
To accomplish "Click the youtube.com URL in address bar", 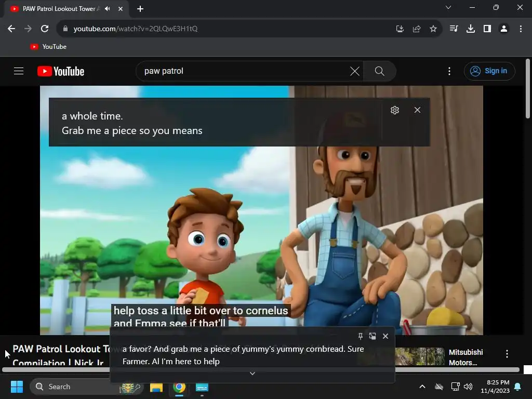I will [x=136, y=29].
